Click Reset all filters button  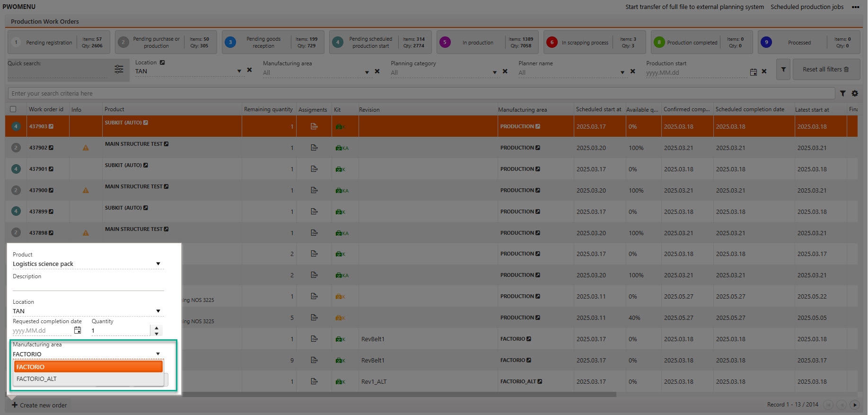point(825,70)
